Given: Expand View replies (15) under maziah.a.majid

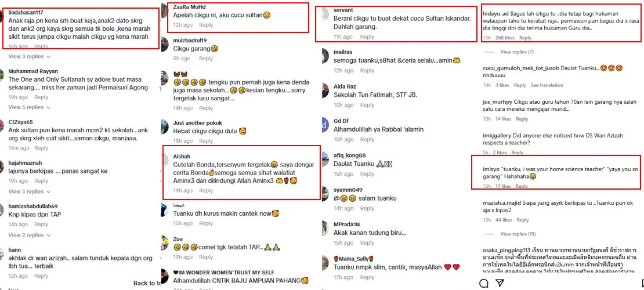Looking at the screenshot, I should coord(518,234).
